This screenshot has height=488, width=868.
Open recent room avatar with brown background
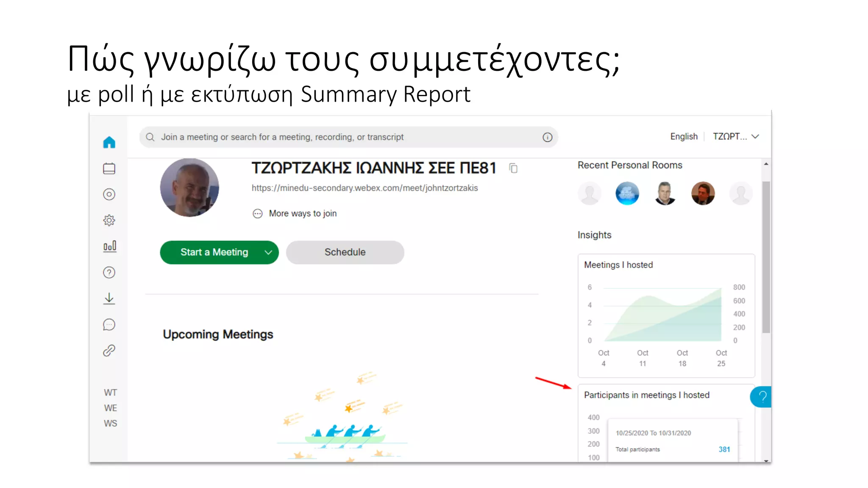(x=703, y=194)
